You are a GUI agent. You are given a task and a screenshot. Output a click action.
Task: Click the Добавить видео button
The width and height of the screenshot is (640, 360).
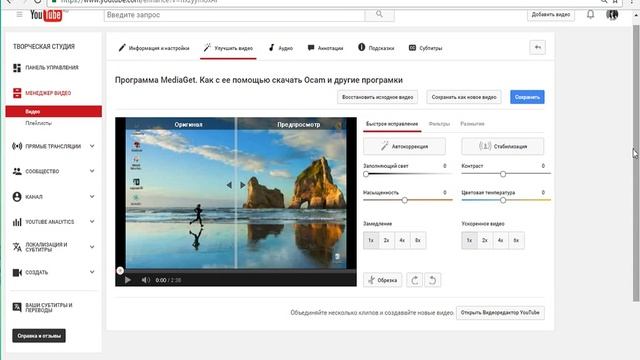click(x=551, y=15)
